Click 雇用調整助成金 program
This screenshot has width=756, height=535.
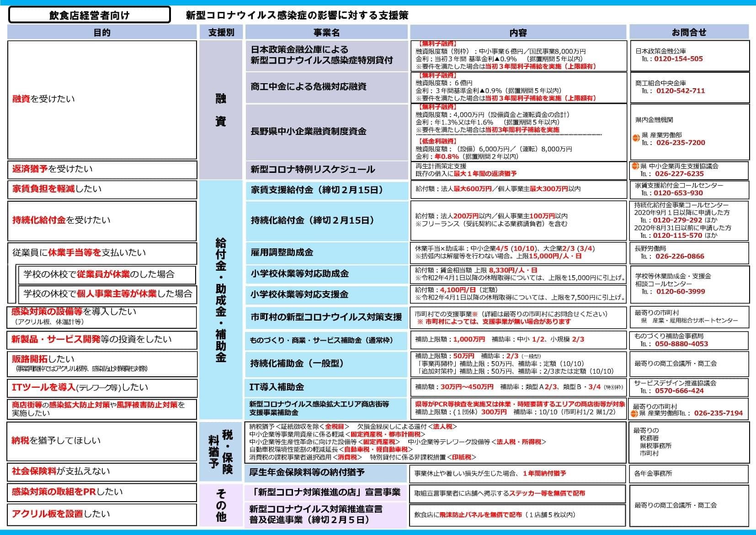click(x=326, y=253)
